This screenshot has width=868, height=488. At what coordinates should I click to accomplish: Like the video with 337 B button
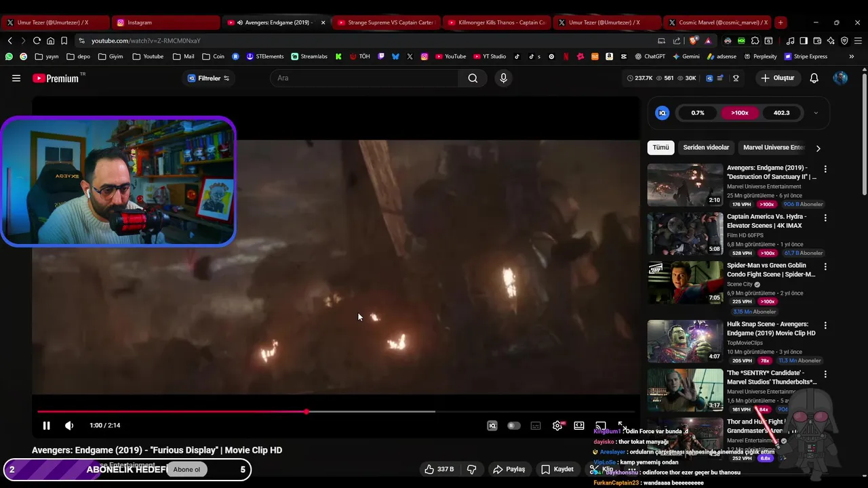(x=438, y=469)
